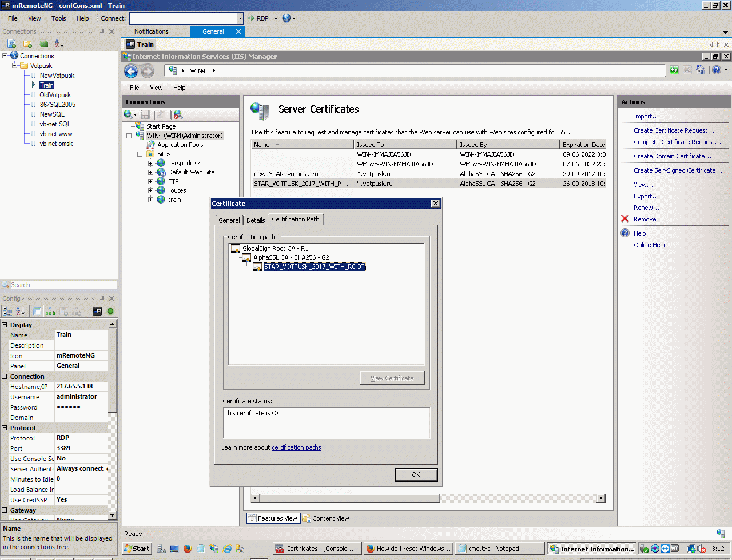
Task: Sort certificates by the Issued By column header
Action: click(x=508, y=145)
